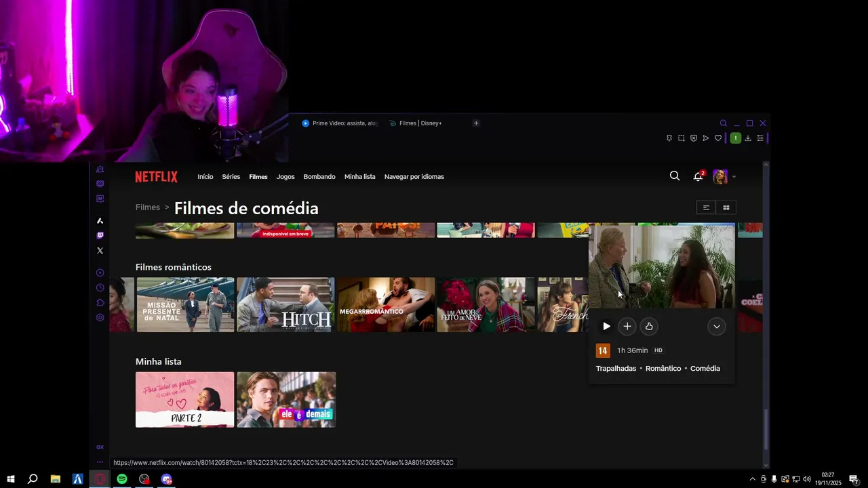
Task: Open the profile avatar menu
Action: tap(720, 177)
